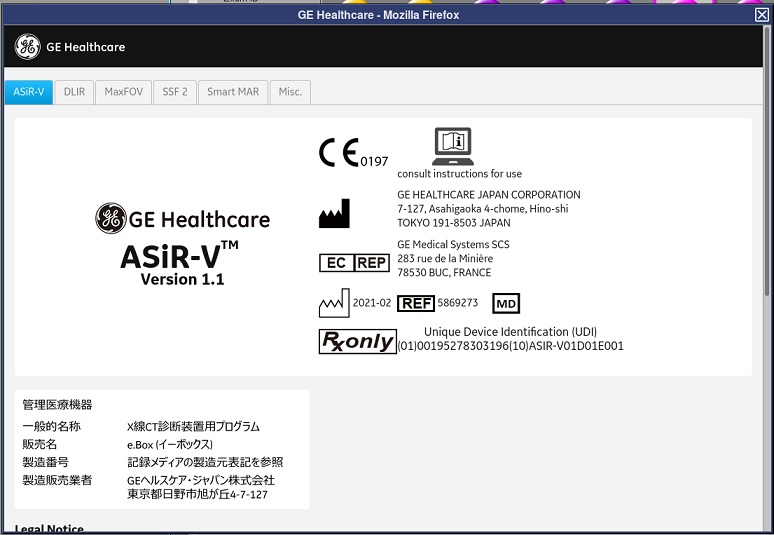Image resolution: width=774 pixels, height=535 pixels.
Task: Click the Rx only prescription symbol
Action: (356, 341)
